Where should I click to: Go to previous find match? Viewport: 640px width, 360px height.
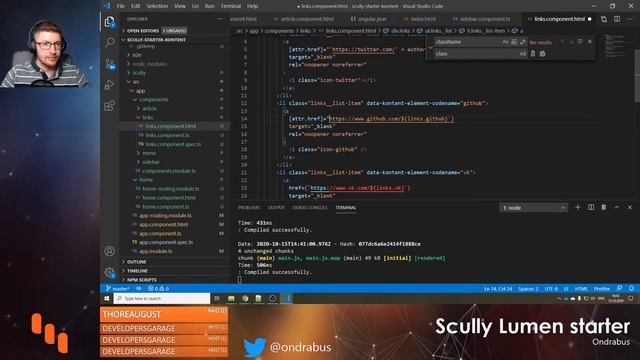click(x=562, y=42)
